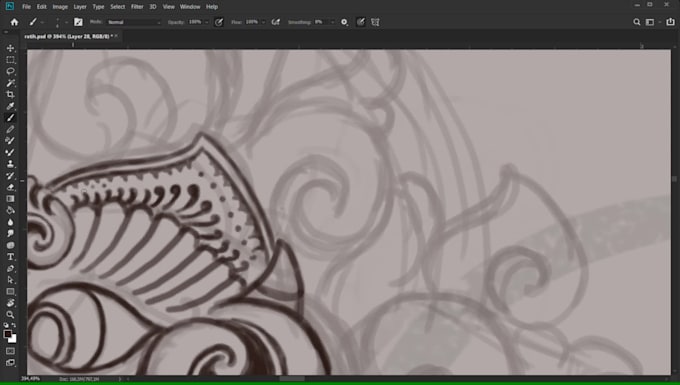
Task: Enable airbrush-style build-up
Action: pyautogui.click(x=275, y=22)
